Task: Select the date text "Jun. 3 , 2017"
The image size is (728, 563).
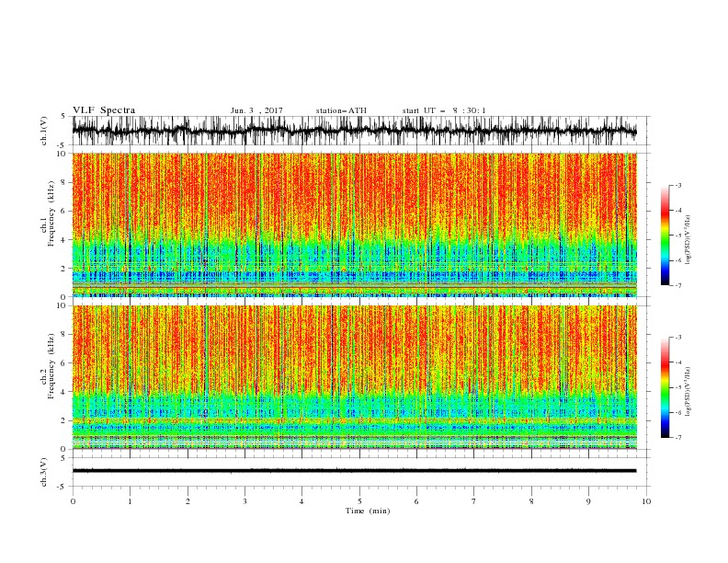Action: (x=256, y=110)
